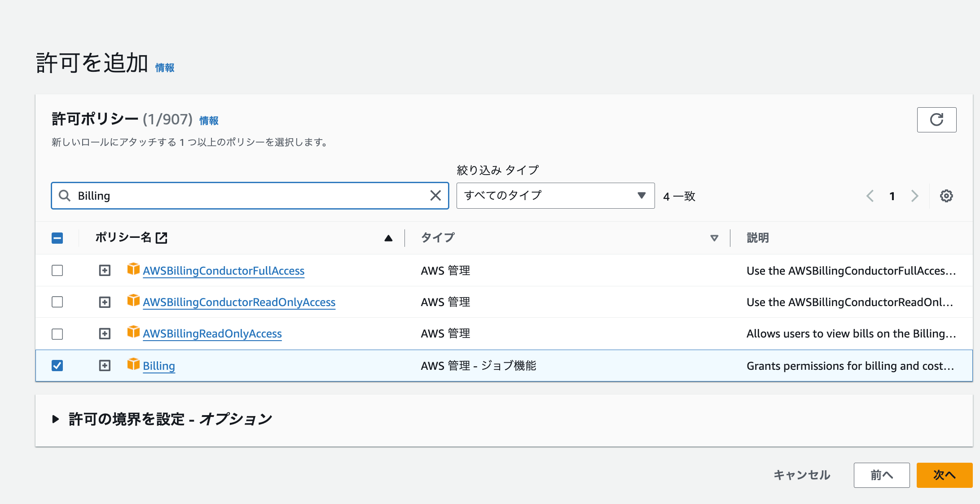Clear the Billing search text
Screen dimensions: 980x504
(x=435, y=196)
